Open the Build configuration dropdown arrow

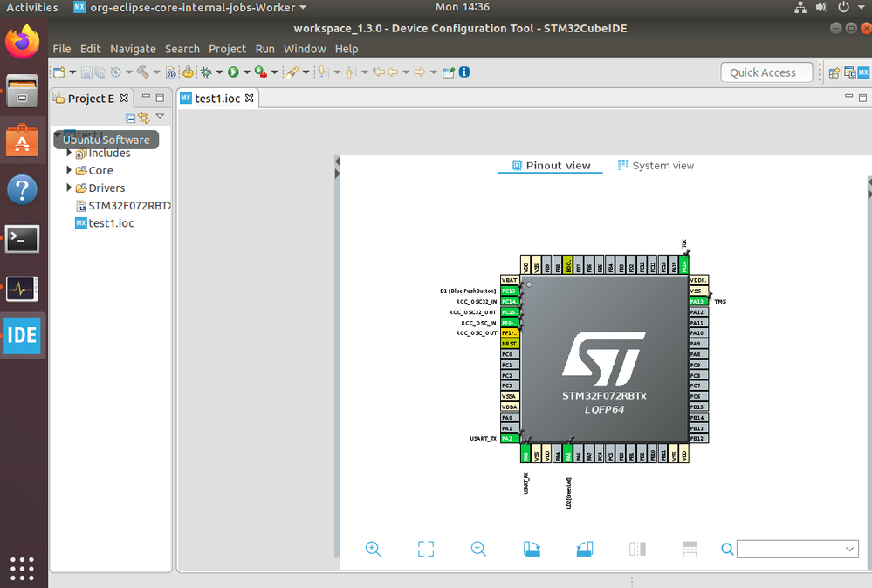(x=156, y=72)
